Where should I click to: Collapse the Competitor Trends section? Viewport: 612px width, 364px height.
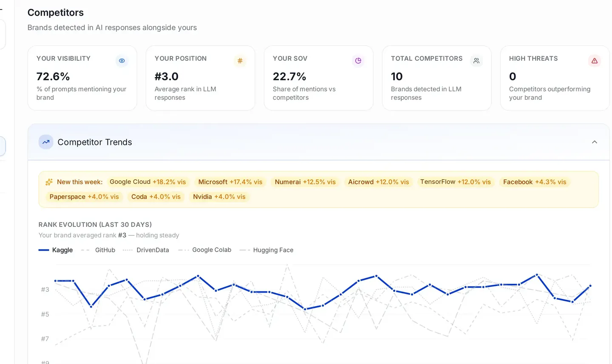pos(595,142)
